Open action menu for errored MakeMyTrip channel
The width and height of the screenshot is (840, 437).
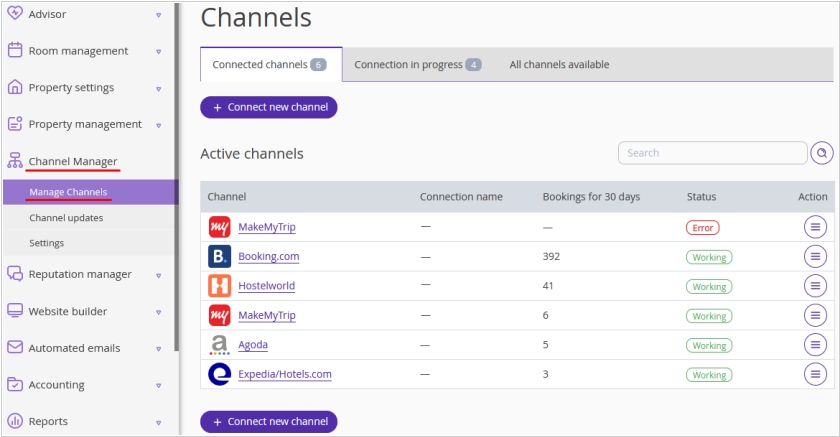tap(816, 227)
